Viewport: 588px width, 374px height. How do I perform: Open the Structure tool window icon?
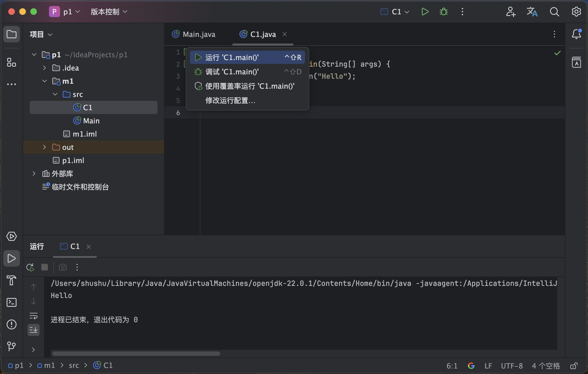[12, 62]
